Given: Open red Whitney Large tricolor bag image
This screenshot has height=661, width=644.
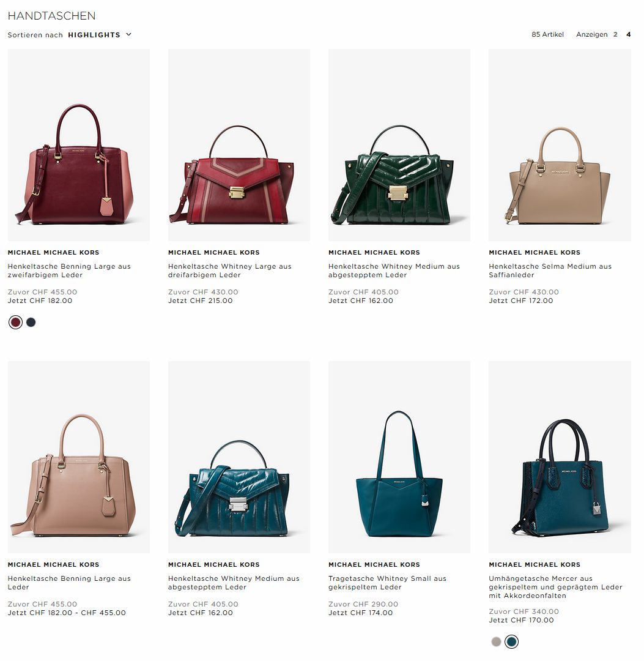Looking at the screenshot, I should pos(239,145).
